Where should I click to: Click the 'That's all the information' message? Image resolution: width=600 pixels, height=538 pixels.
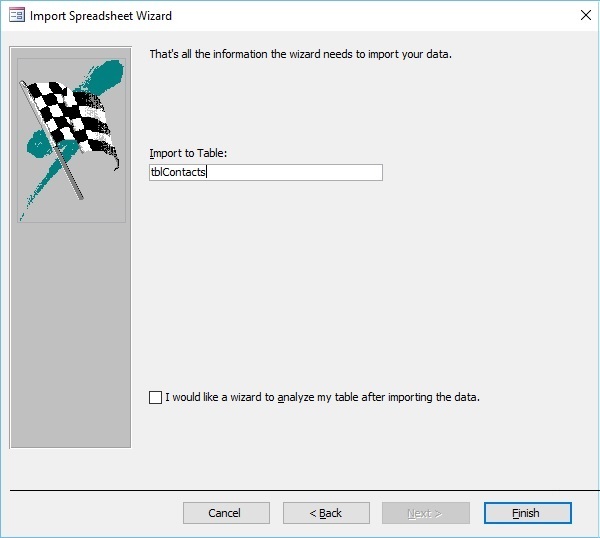tap(300, 54)
